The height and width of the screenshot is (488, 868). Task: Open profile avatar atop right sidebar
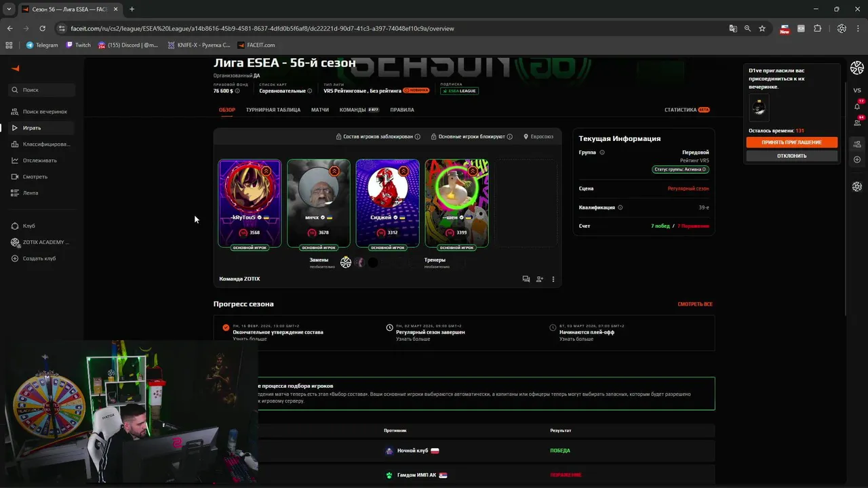857,68
